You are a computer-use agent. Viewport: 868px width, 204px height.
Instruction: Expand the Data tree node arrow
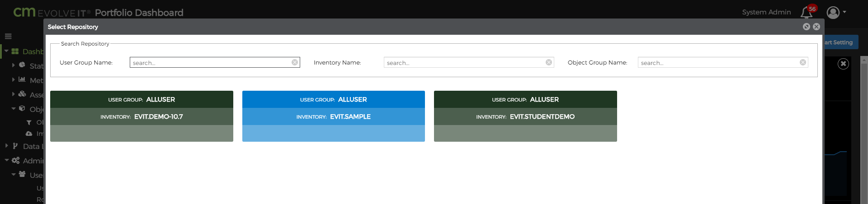click(x=6, y=146)
